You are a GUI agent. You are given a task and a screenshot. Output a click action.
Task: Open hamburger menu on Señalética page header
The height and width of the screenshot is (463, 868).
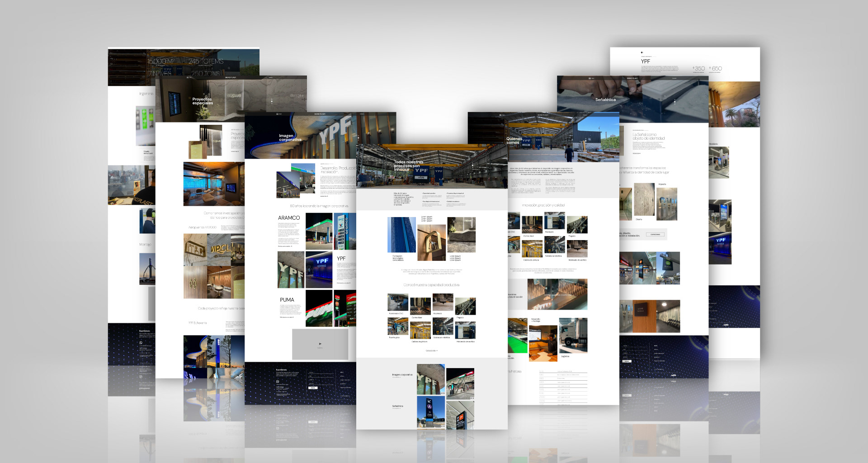pos(590,78)
